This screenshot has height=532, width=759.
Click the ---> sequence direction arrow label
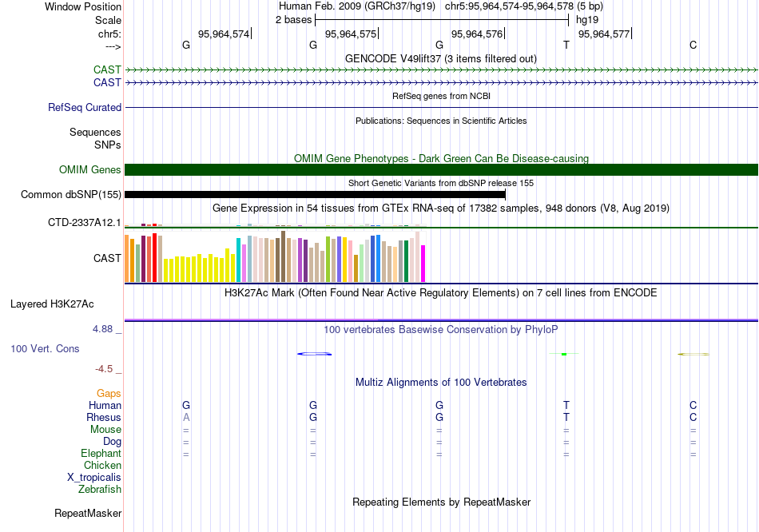tap(113, 46)
